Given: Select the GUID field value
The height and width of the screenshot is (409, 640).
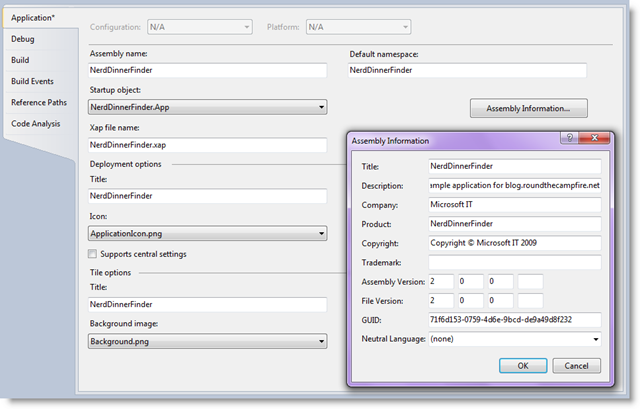Looking at the screenshot, I should (x=515, y=320).
